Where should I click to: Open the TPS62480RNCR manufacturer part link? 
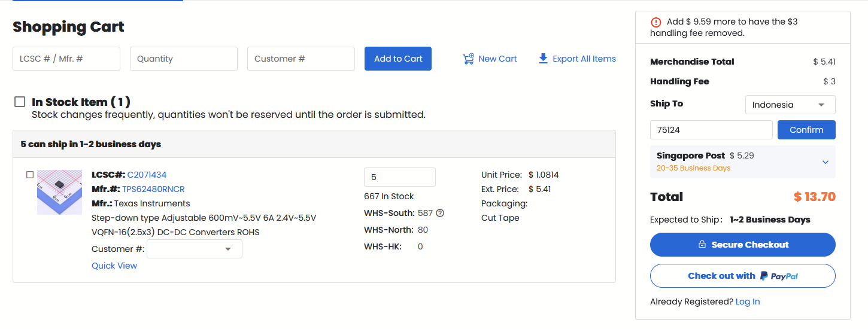click(153, 189)
